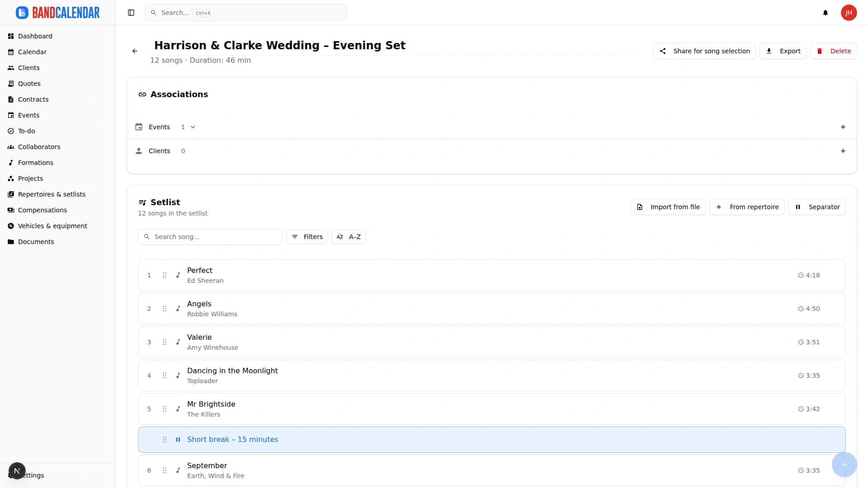Add a client association with plus icon

843,151
